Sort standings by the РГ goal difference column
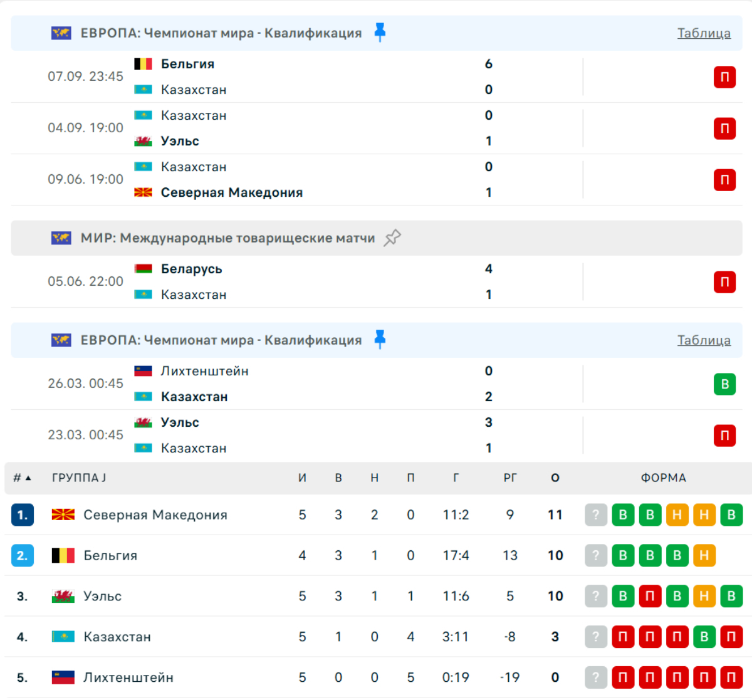The width and height of the screenshot is (752, 700). (510, 478)
